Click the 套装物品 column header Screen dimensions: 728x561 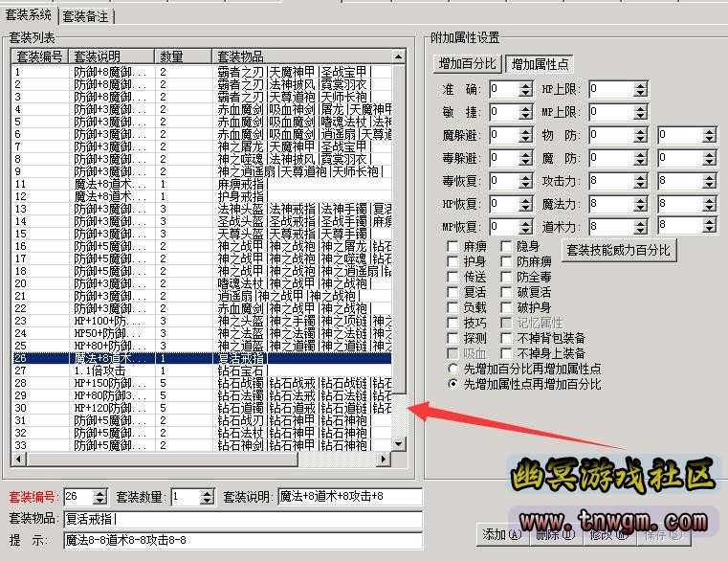(301, 56)
